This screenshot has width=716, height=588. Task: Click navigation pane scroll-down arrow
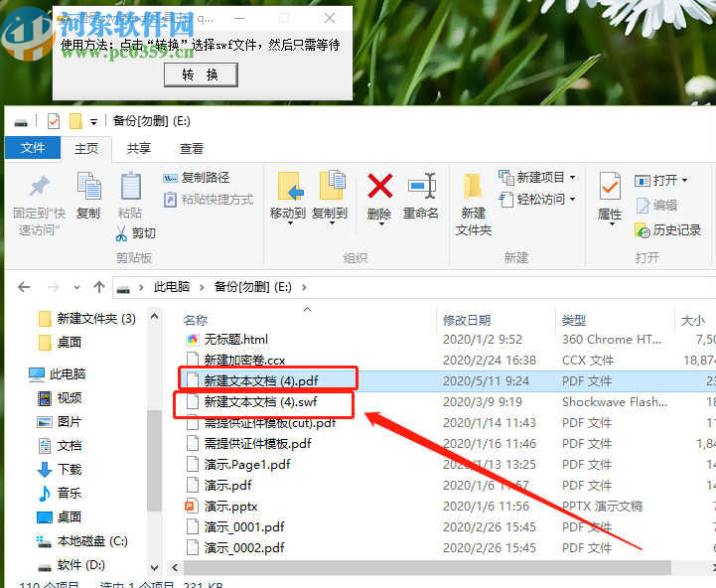154,568
